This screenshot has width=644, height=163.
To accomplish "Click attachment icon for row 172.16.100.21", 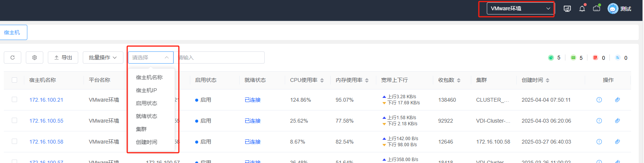I will pyautogui.click(x=617, y=100).
